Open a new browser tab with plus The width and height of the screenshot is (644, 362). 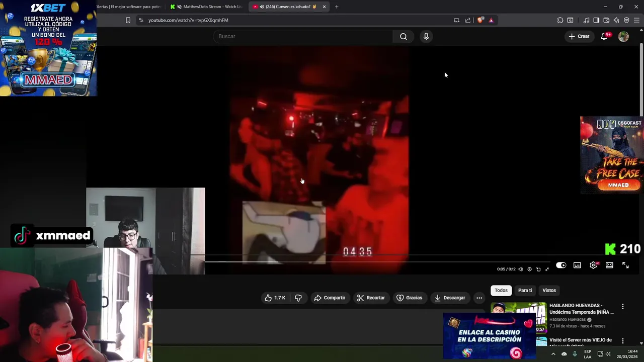(x=337, y=7)
